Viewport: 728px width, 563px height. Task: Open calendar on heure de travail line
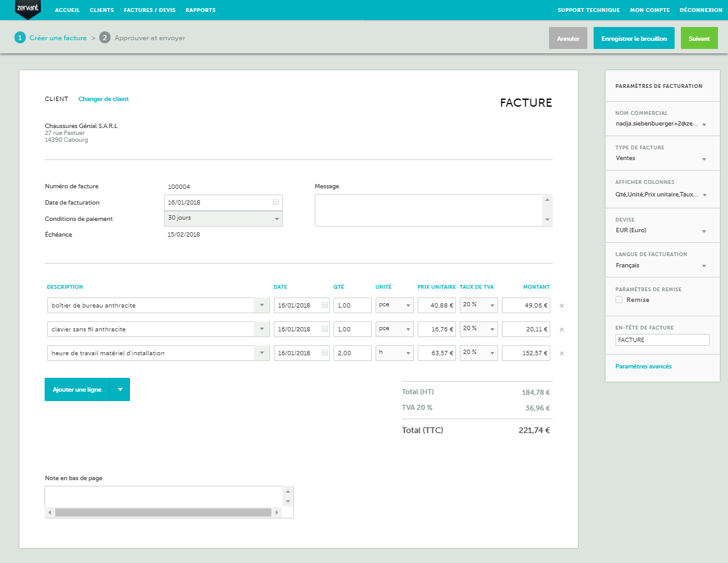(x=325, y=353)
